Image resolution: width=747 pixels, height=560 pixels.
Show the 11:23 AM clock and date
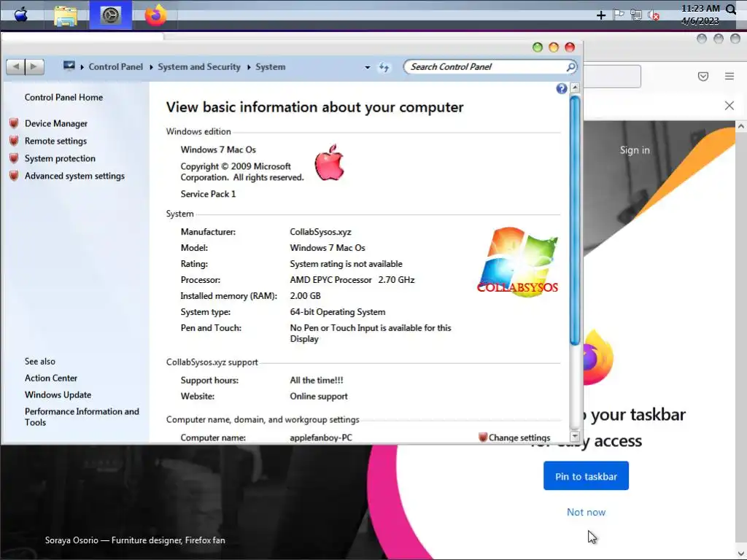pos(700,15)
